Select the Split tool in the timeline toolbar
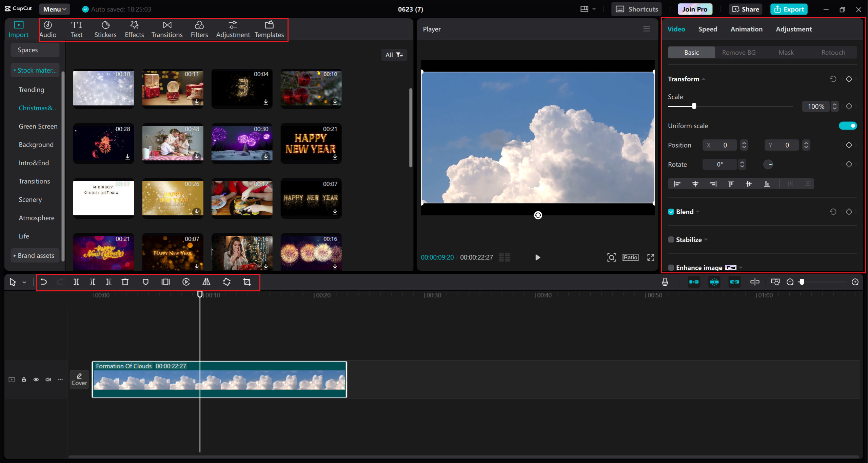 pyautogui.click(x=76, y=282)
